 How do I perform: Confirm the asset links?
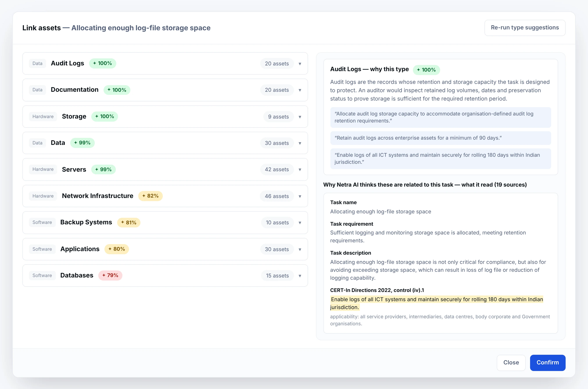tap(547, 362)
